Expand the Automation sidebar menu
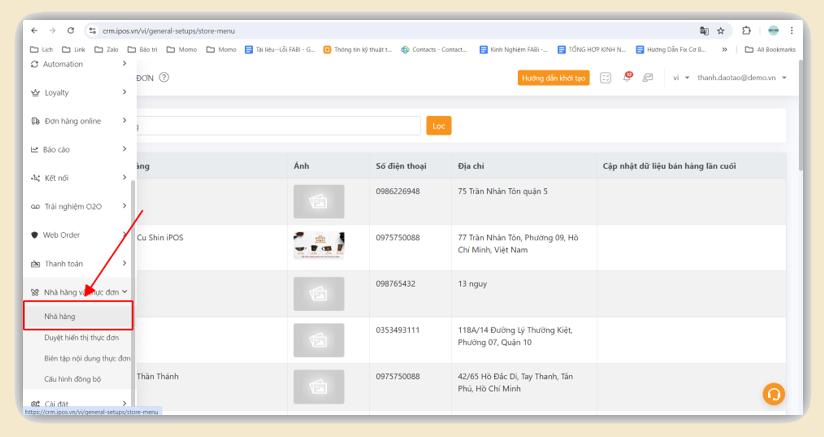 78,64
